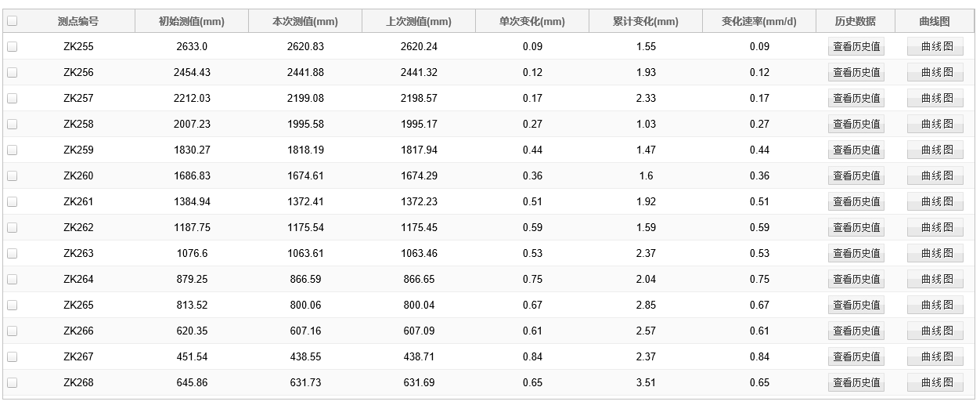Show history data for ZK266
Screen dimensions: 980x405
[856, 331]
